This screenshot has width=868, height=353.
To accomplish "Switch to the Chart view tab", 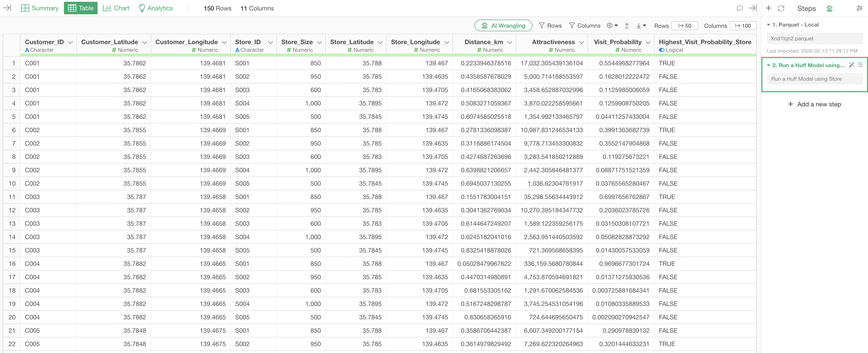I will click(116, 8).
